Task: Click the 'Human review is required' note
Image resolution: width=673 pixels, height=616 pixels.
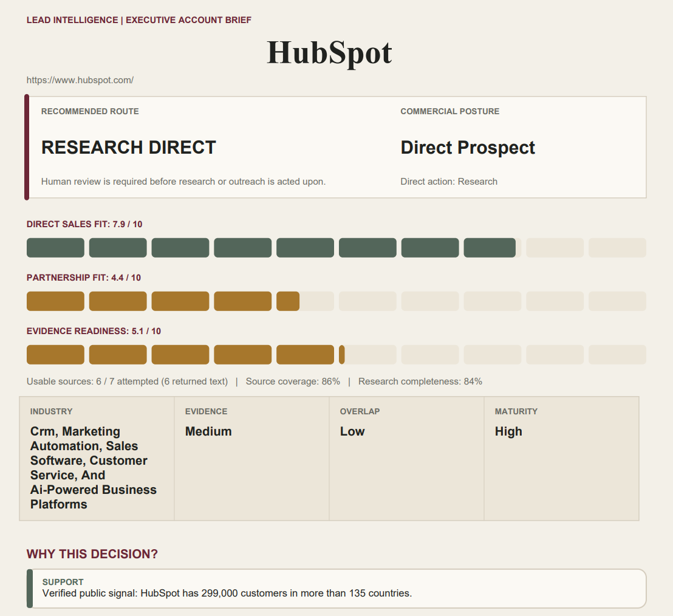Action: pos(183,182)
